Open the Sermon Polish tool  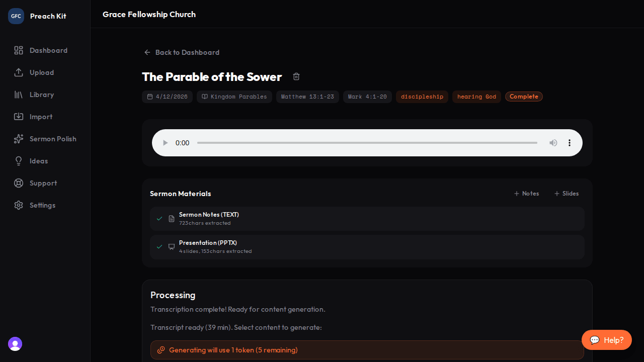(x=19, y=139)
